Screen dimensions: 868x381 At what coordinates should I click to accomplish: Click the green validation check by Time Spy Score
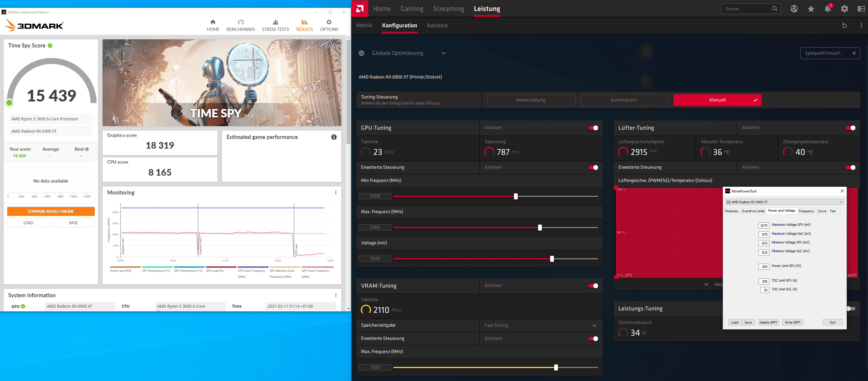50,46
